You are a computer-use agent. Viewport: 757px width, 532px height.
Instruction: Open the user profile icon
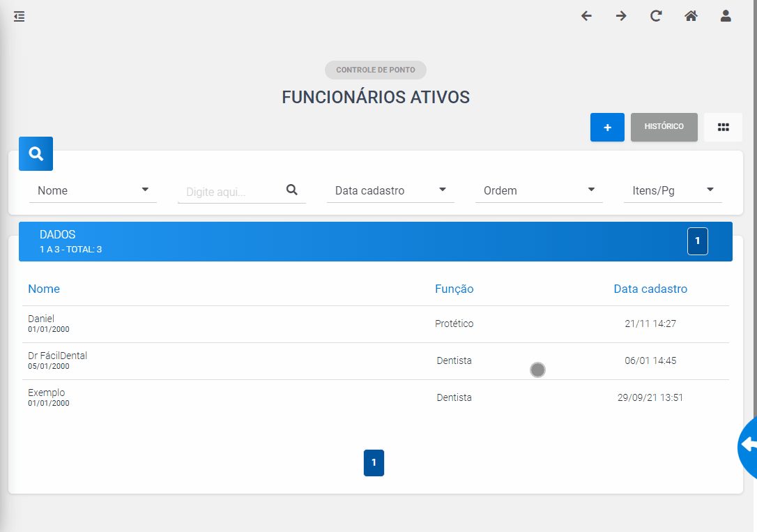click(726, 16)
